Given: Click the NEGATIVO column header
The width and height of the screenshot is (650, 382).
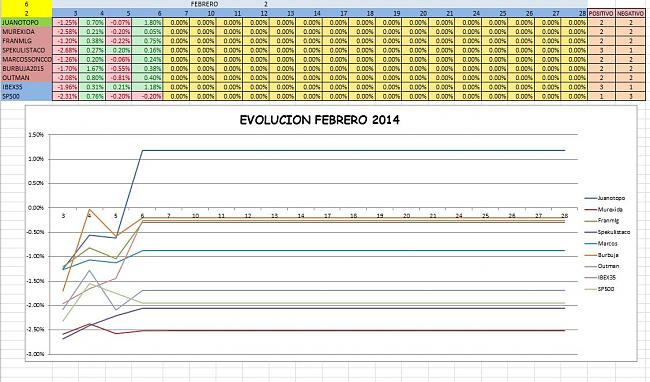Looking at the screenshot, I should (631, 14).
